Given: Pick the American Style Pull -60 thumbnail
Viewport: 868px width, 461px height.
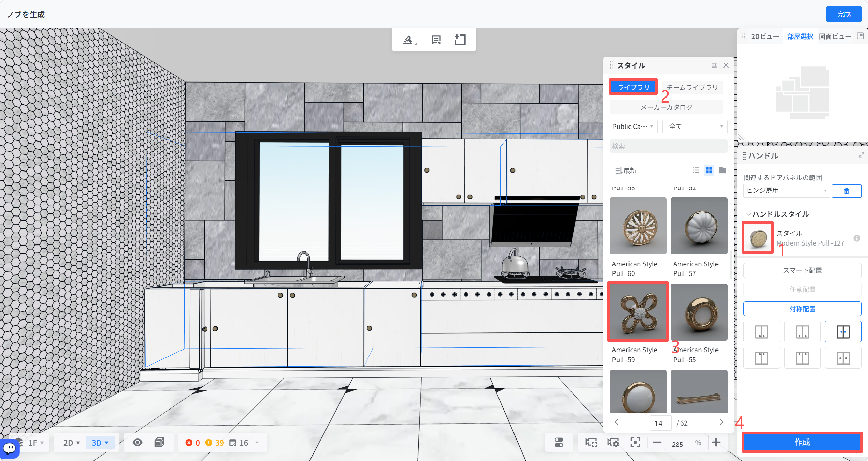Looking at the screenshot, I should pos(638,226).
